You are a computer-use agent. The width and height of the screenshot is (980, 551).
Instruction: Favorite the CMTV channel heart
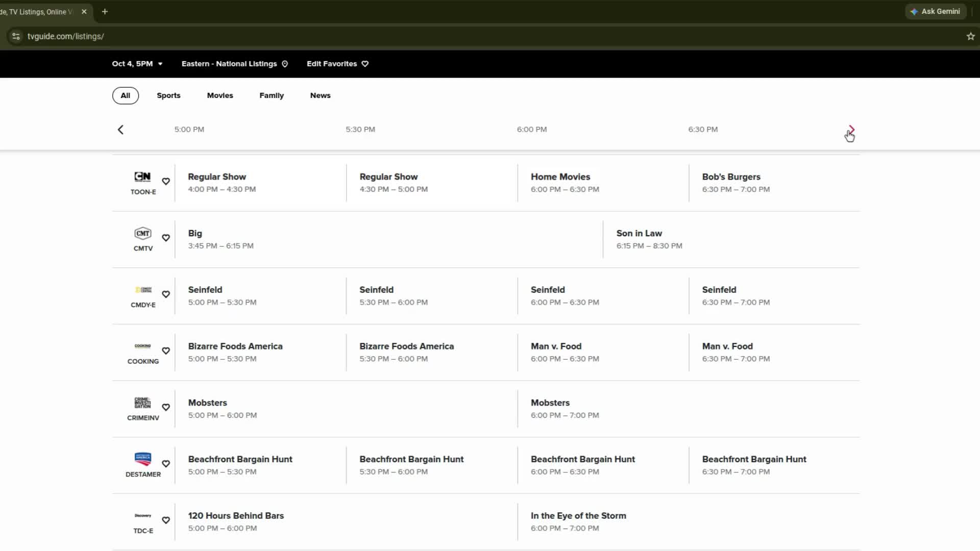pos(166,238)
